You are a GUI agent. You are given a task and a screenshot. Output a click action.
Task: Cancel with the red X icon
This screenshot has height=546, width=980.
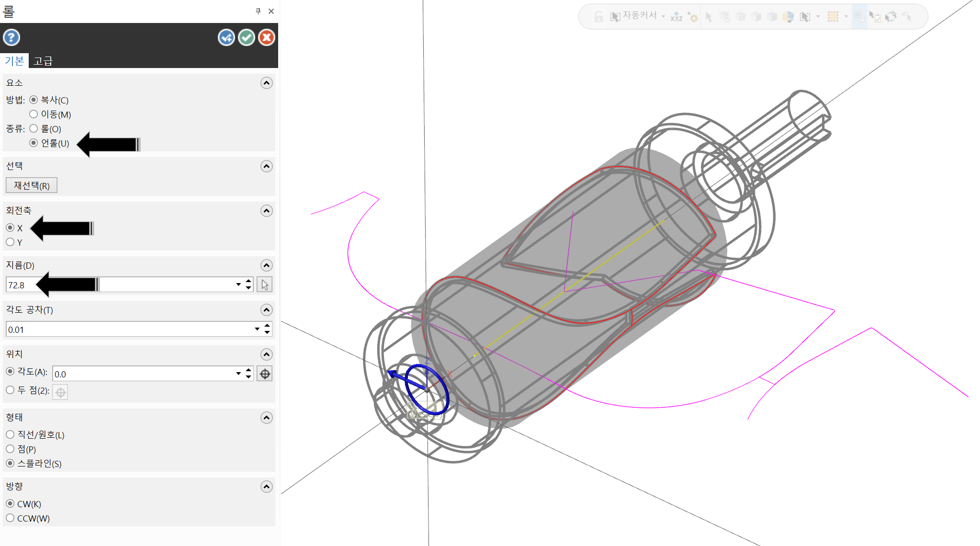[x=267, y=37]
